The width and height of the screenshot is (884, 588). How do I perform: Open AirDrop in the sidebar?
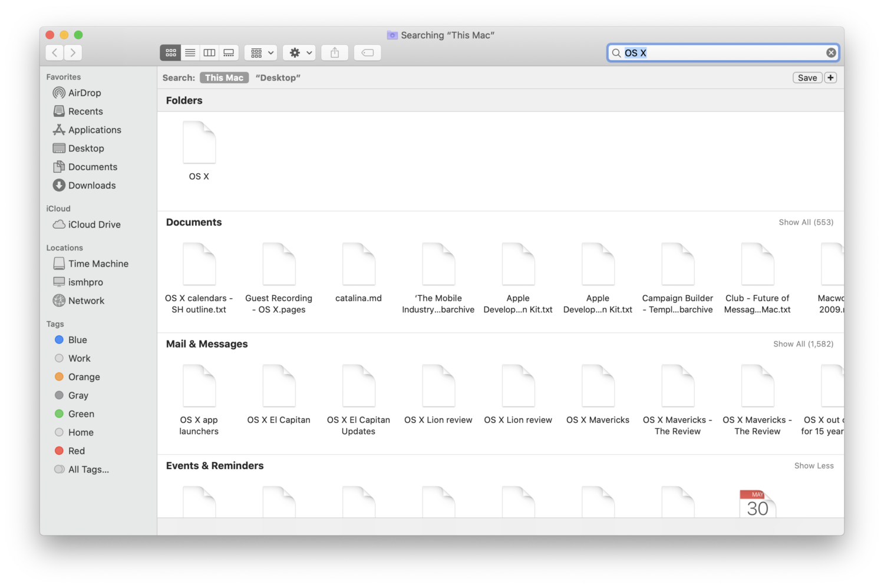tap(84, 93)
